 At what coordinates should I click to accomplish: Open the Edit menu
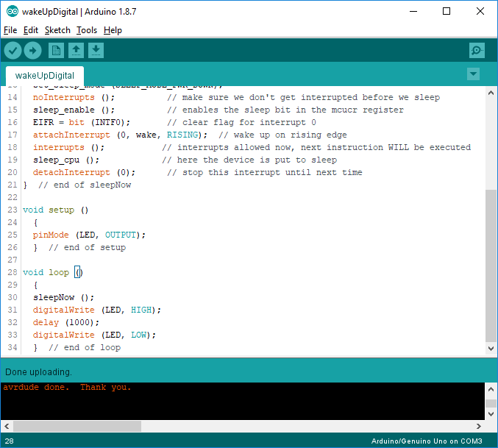31,30
